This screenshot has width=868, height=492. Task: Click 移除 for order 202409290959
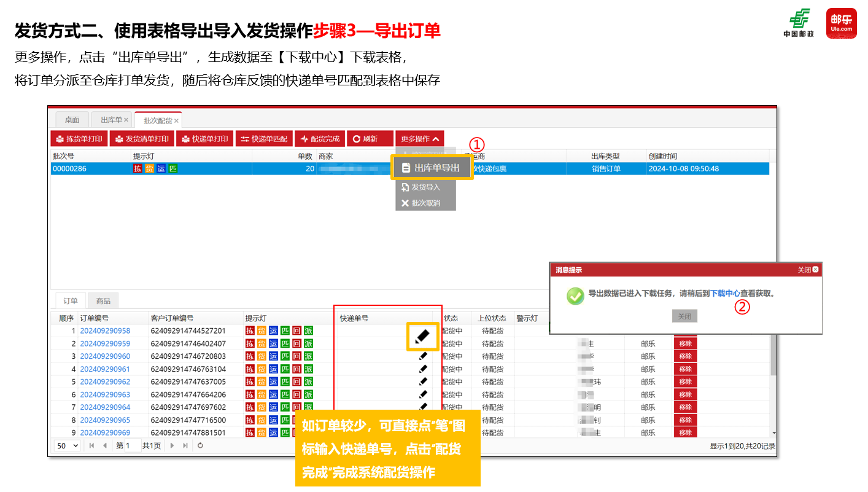click(x=685, y=344)
